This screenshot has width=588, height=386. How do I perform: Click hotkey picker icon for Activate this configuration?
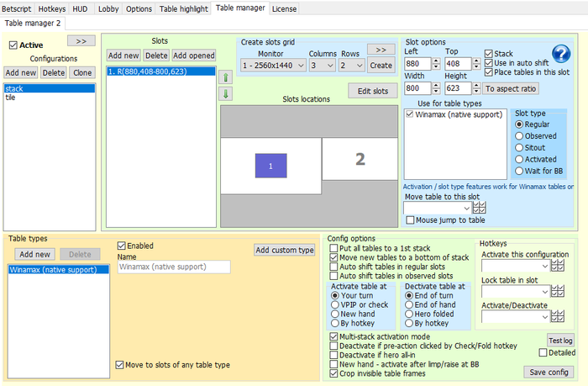point(557,266)
